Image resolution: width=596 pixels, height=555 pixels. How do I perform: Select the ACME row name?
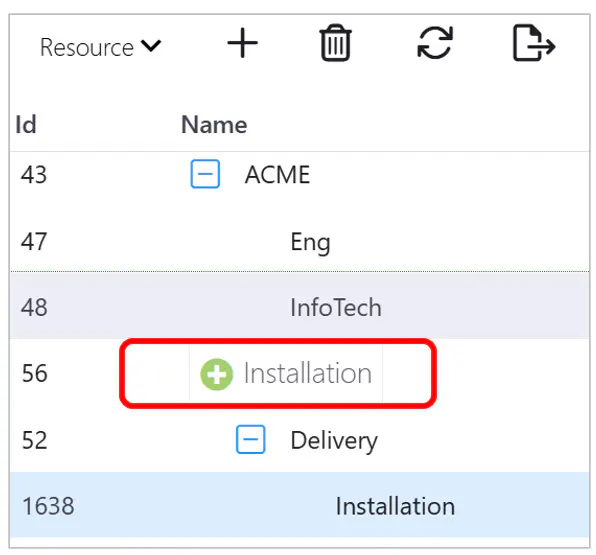pos(277,174)
